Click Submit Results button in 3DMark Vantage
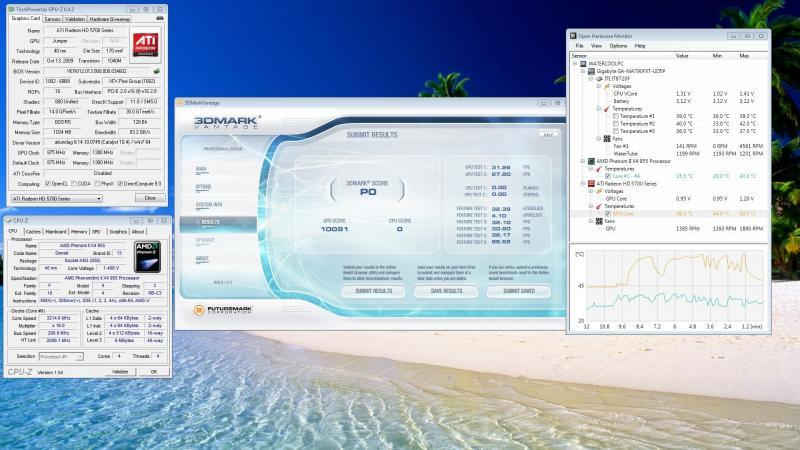Viewport: 800px width, 450px height. pyautogui.click(x=373, y=291)
